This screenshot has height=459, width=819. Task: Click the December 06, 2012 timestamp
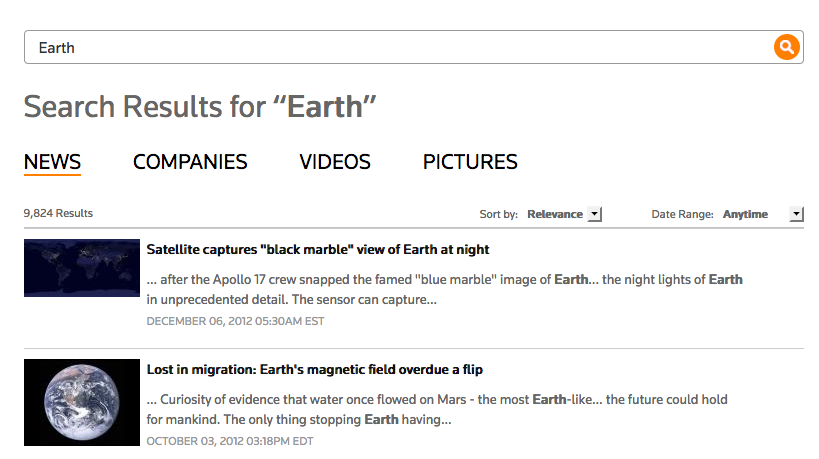coord(235,321)
